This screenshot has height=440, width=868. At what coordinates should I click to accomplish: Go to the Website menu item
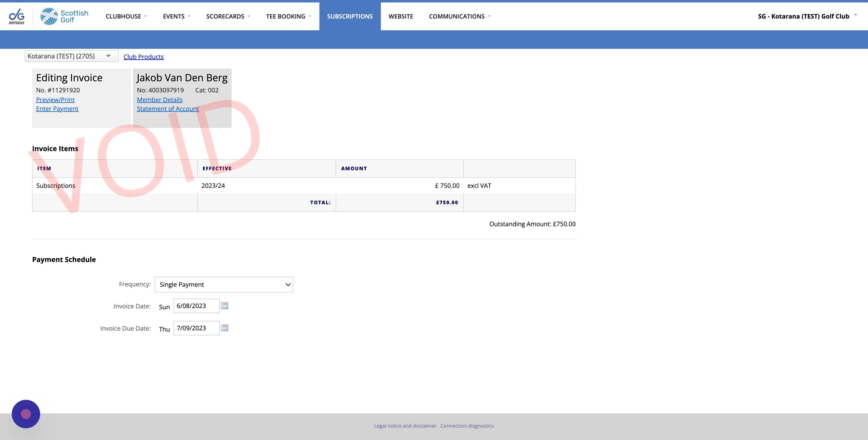(401, 16)
